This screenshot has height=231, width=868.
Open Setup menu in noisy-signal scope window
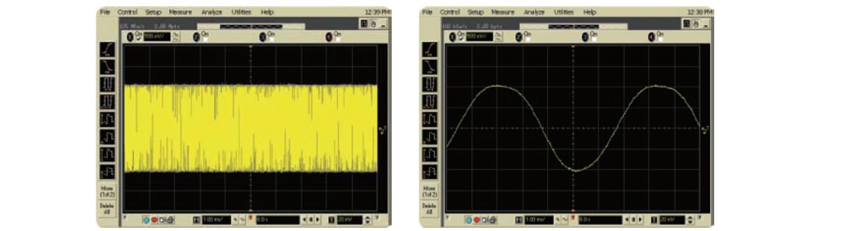(x=153, y=12)
